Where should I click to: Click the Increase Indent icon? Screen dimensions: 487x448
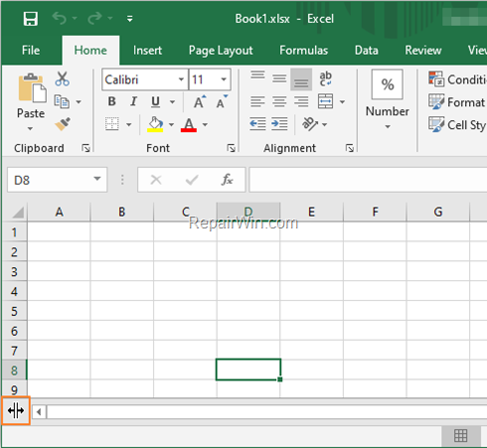click(x=279, y=124)
